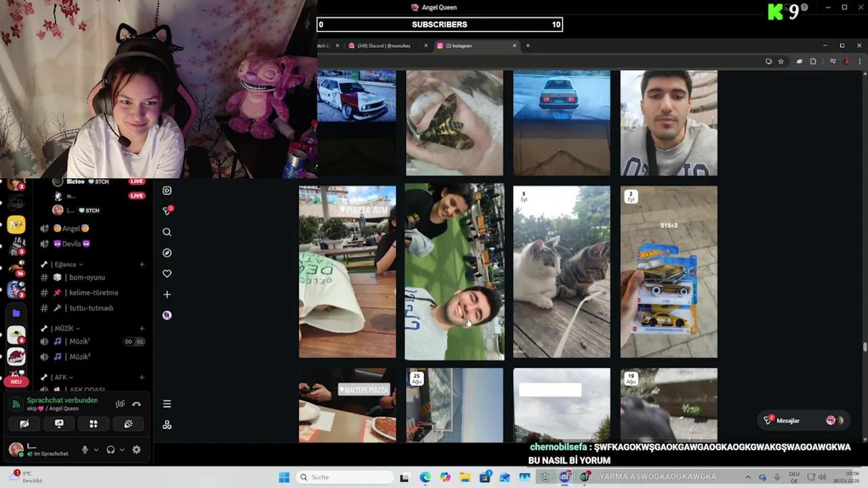Screen dimensions: 868x488
Task: Add a channel to MÜZİK category
Action: (x=142, y=328)
